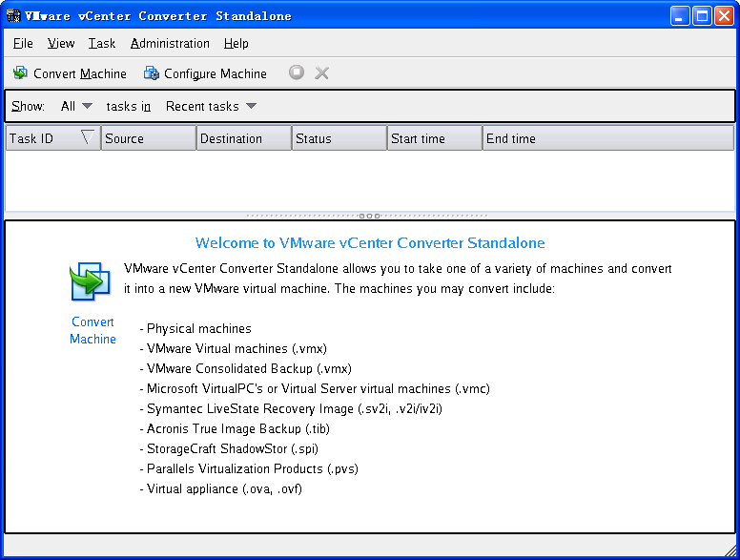This screenshot has width=740, height=560.
Task: Click the Configure Machine toolbar icon
Action: (x=151, y=73)
